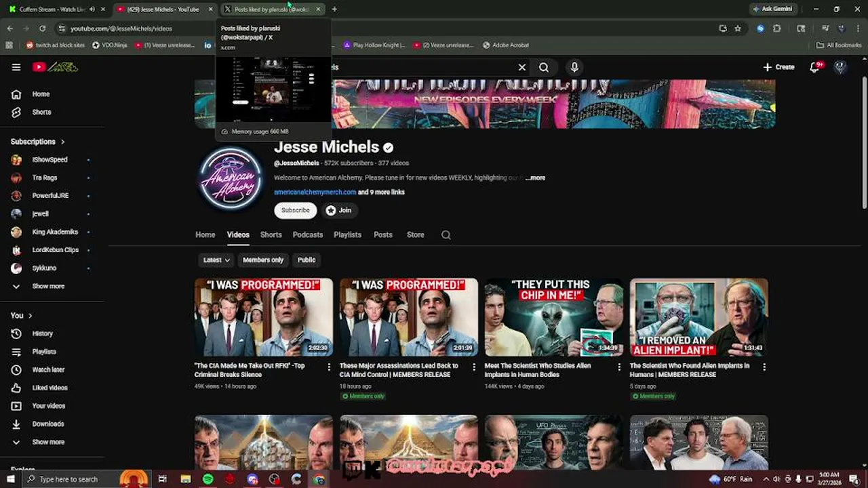Open the channel Playlists tab

click(x=347, y=235)
